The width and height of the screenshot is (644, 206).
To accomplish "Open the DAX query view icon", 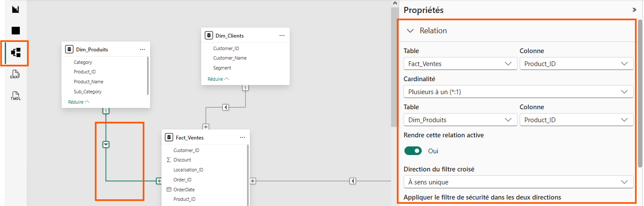I will pyautogui.click(x=16, y=74).
